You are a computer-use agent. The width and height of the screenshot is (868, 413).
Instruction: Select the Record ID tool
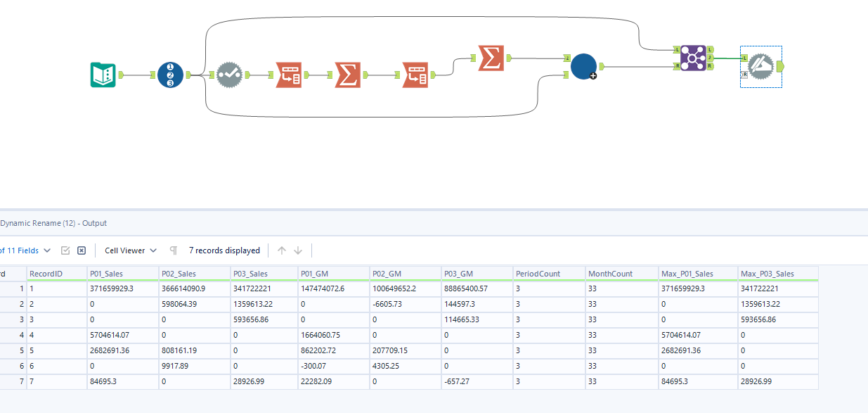pos(170,75)
